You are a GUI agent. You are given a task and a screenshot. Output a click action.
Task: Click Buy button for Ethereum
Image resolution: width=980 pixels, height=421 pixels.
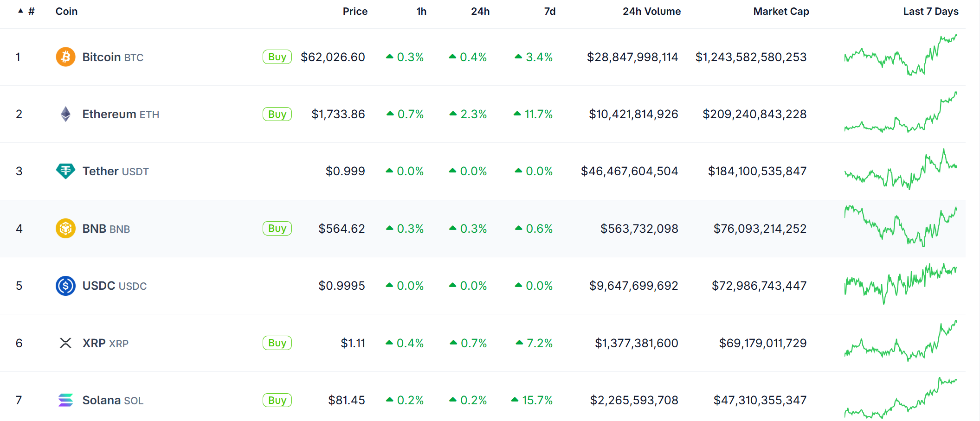coord(277,114)
